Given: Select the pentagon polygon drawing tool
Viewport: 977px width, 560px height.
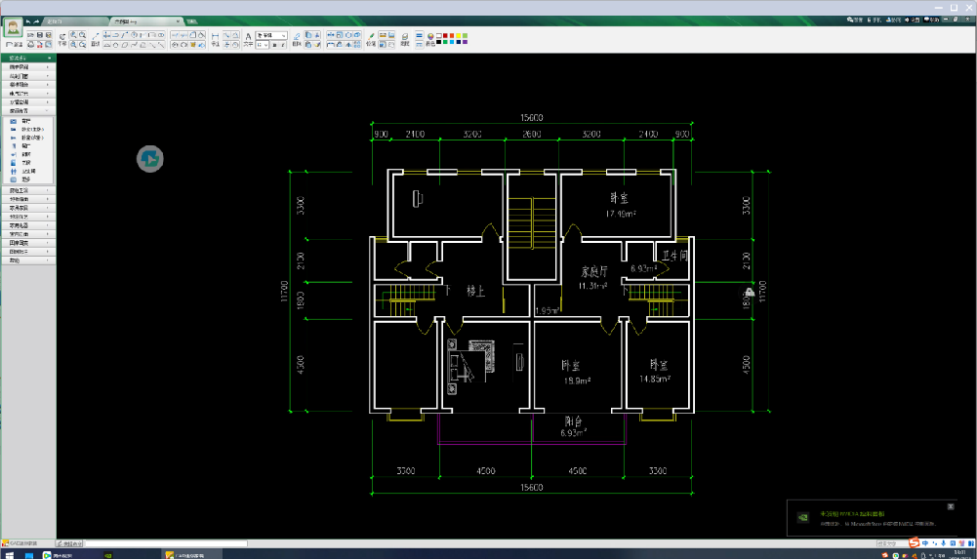Looking at the screenshot, I should [x=116, y=45].
